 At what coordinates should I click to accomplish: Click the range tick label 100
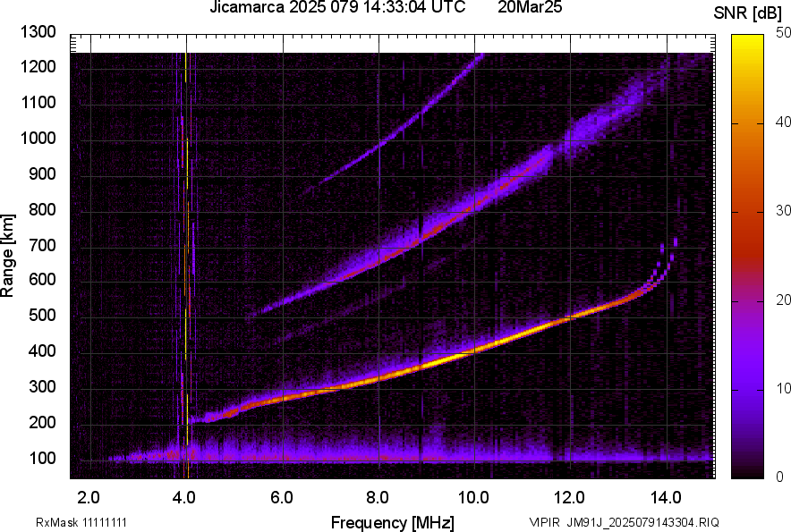(x=42, y=458)
